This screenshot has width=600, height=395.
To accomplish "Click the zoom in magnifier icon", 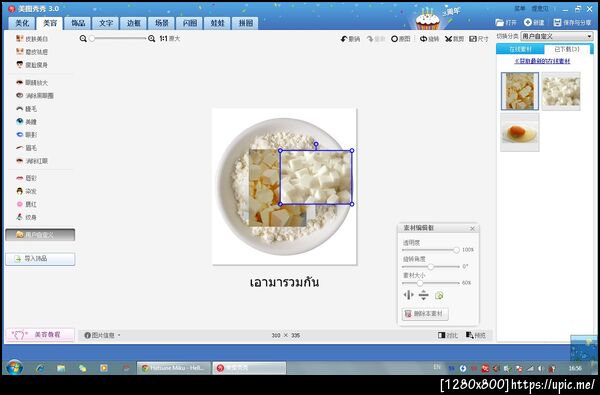I will coord(152,38).
